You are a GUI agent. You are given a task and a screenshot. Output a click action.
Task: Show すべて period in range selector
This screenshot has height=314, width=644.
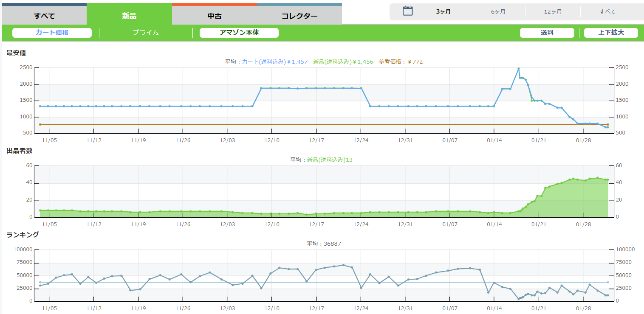tap(607, 12)
